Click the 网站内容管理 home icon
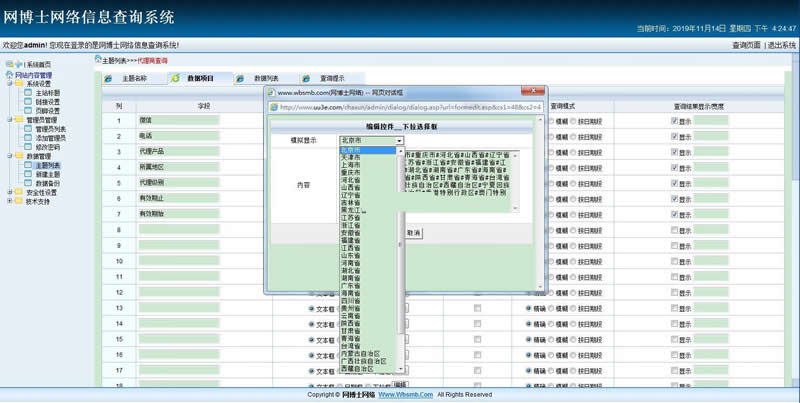Screen dimensions: 800x403 tap(9, 75)
